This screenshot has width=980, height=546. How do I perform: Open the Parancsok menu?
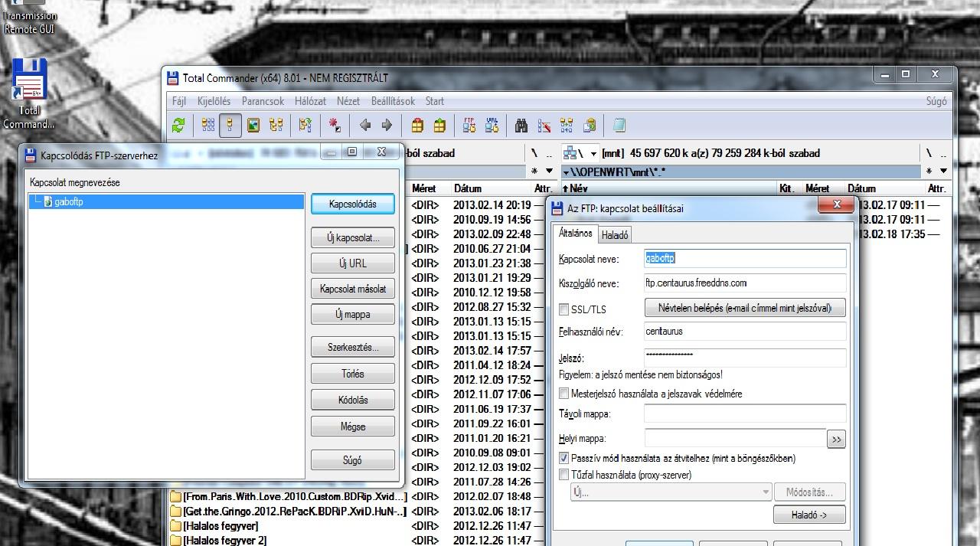263,101
